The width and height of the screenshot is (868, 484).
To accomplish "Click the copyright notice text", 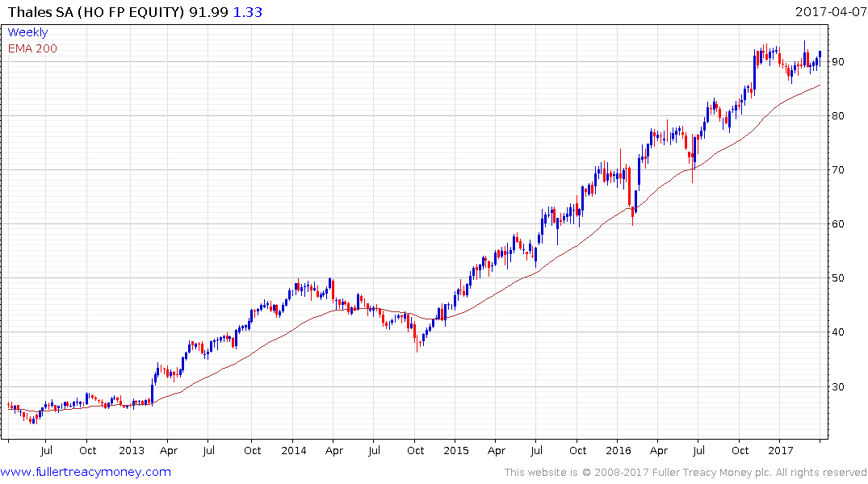I will coord(686,473).
